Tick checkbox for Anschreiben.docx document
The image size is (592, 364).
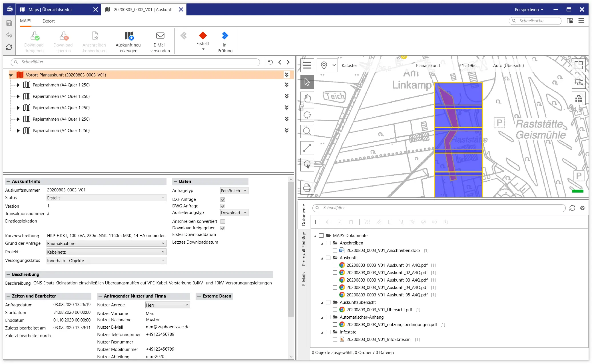[335, 250]
